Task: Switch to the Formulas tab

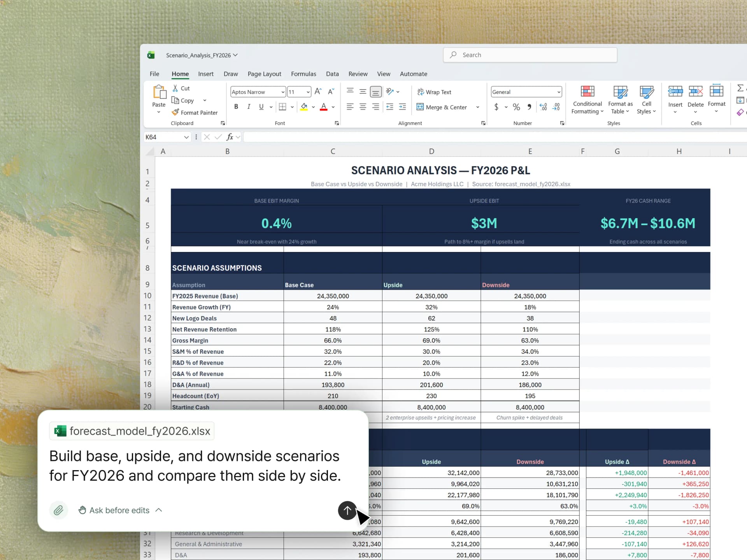Action: (x=303, y=74)
